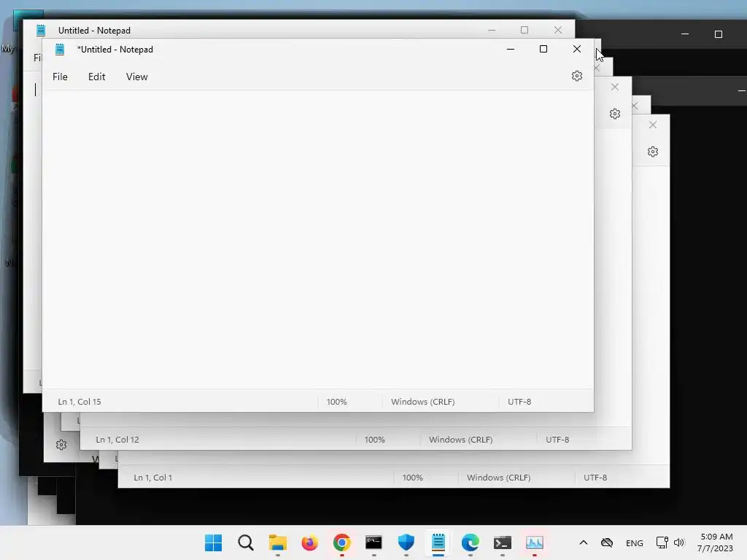Click 100% zoom beside 'Ln 1, Col 15'
This screenshot has height=560, width=747.
(337, 402)
